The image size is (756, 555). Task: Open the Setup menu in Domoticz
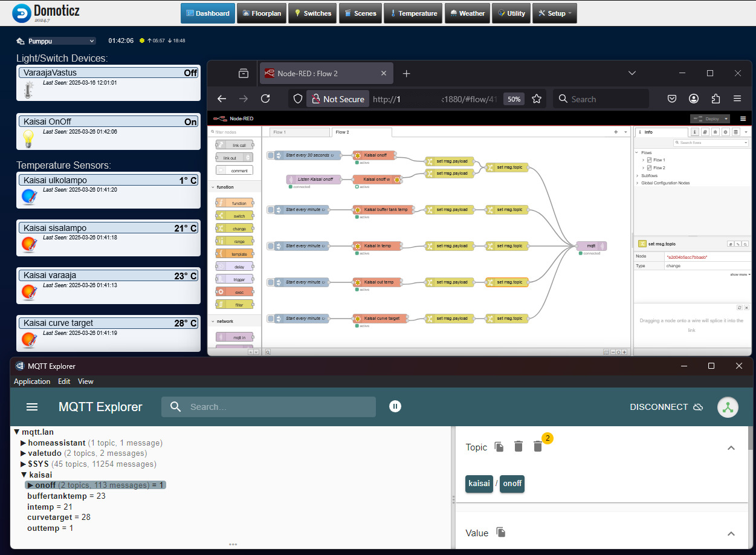point(554,13)
